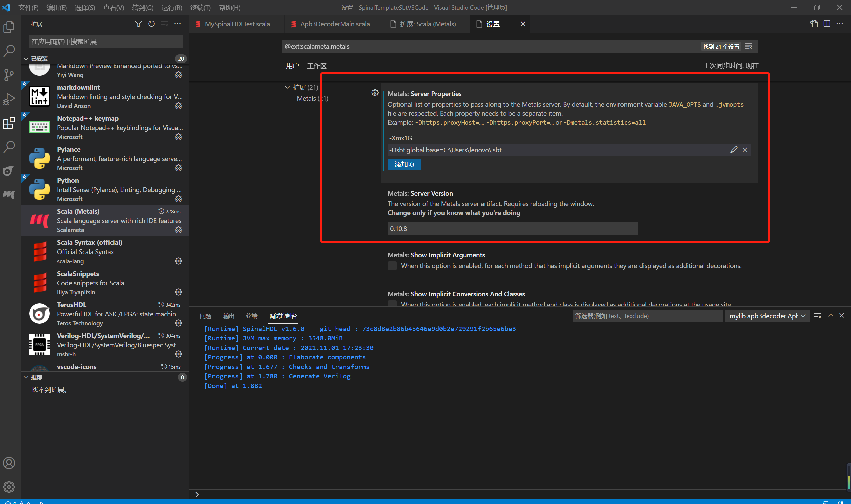
Task: Click the Server Version 0.10.8 field
Action: coord(512,229)
